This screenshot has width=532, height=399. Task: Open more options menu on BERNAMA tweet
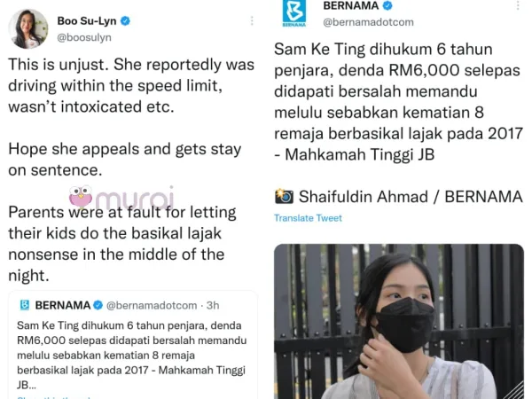(518, 5)
